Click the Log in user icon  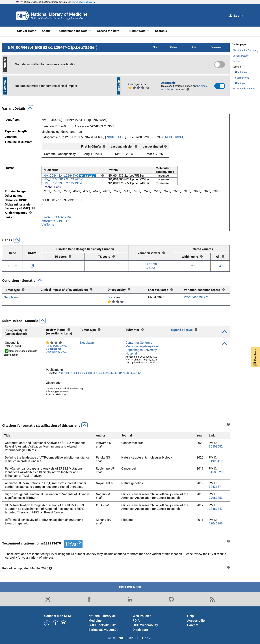(231, 16)
